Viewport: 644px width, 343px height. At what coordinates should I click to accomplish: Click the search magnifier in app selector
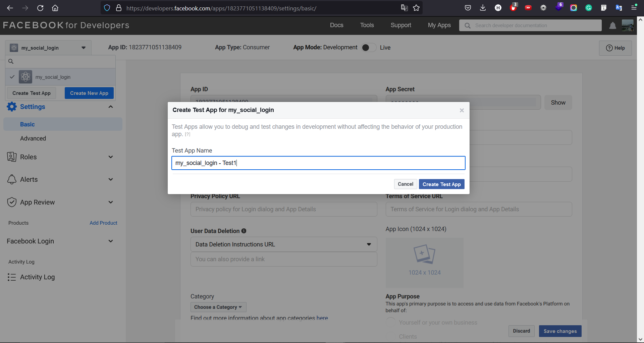click(11, 61)
